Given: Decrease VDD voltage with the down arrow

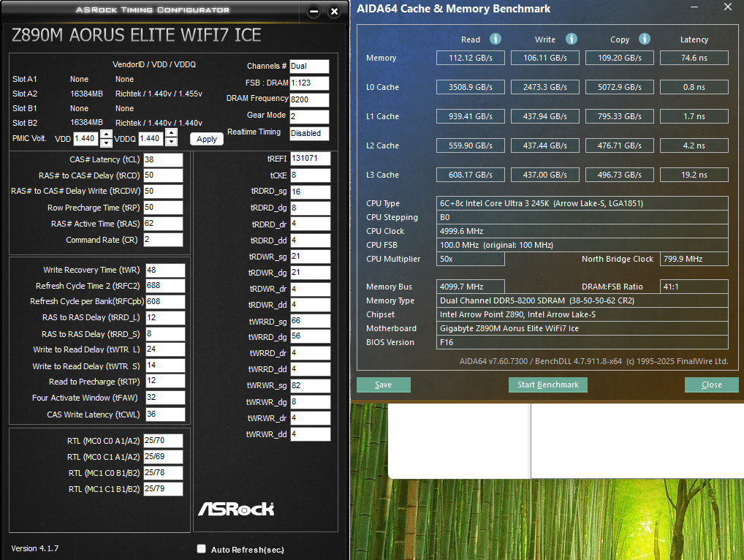Looking at the screenshot, I should (x=106, y=143).
